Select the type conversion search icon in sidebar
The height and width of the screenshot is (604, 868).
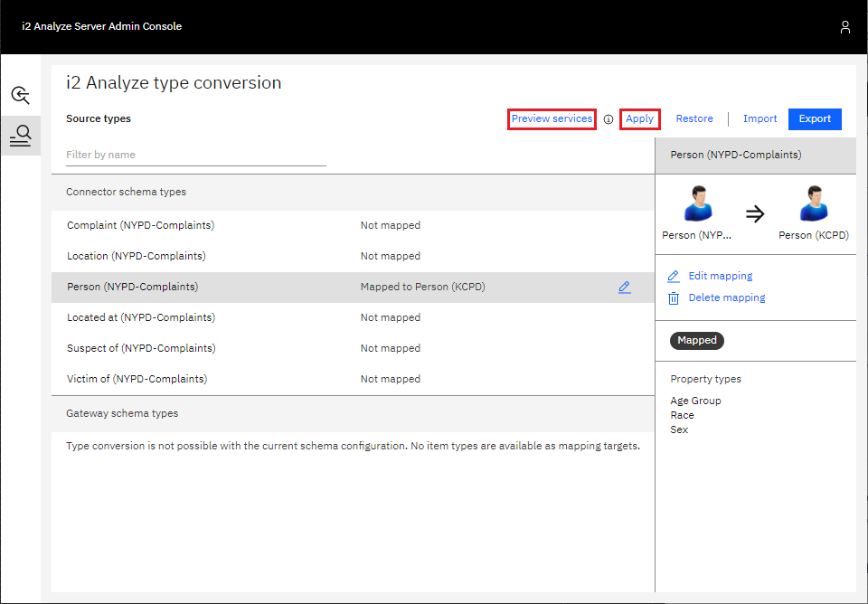[20, 136]
